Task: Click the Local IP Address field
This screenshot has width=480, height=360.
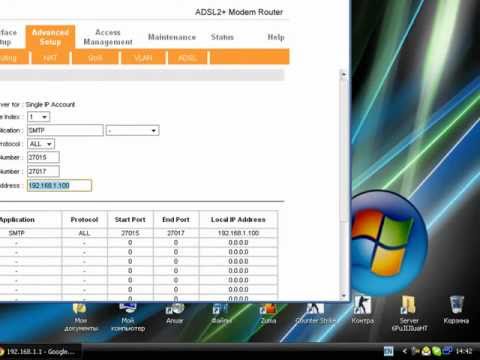Action: pos(59,185)
